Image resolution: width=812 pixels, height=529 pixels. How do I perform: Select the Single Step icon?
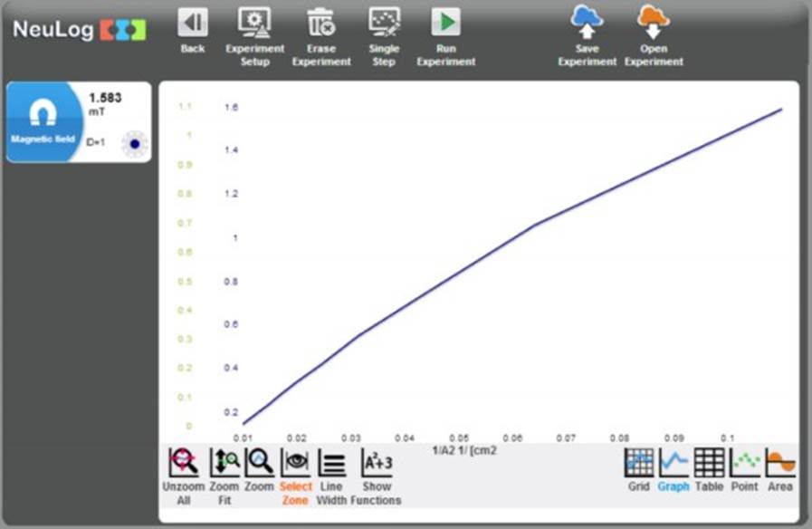[x=384, y=23]
